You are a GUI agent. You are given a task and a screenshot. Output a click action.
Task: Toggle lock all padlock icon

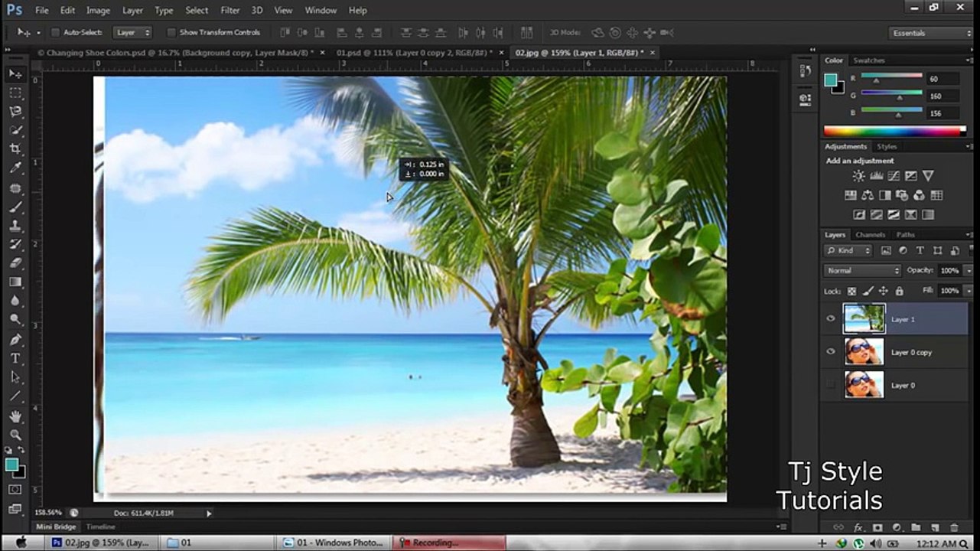tap(900, 291)
